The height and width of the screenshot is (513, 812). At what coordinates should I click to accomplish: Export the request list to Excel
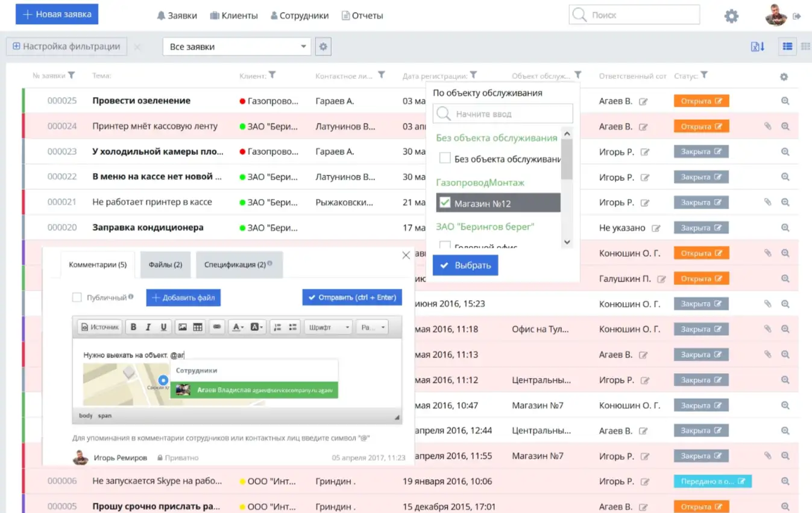click(x=757, y=46)
